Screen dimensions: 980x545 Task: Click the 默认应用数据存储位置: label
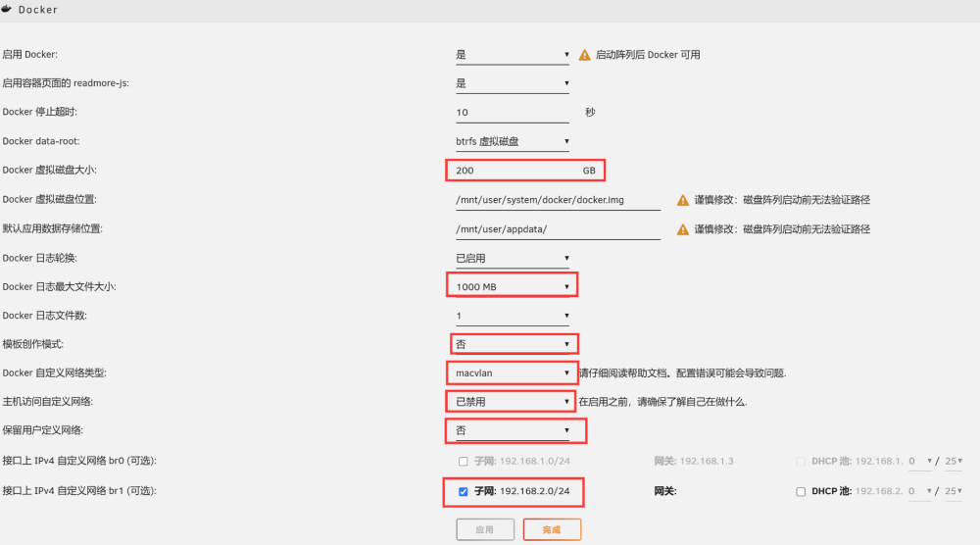coord(53,228)
